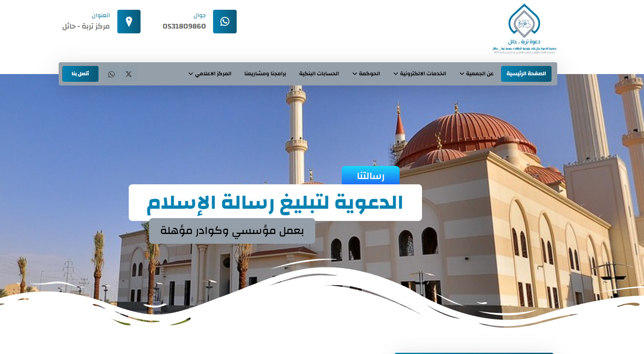The height and width of the screenshot is (354, 644).
Task: Click the address text مركز تربة - حائل
Action: pyautogui.click(x=86, y=26)
